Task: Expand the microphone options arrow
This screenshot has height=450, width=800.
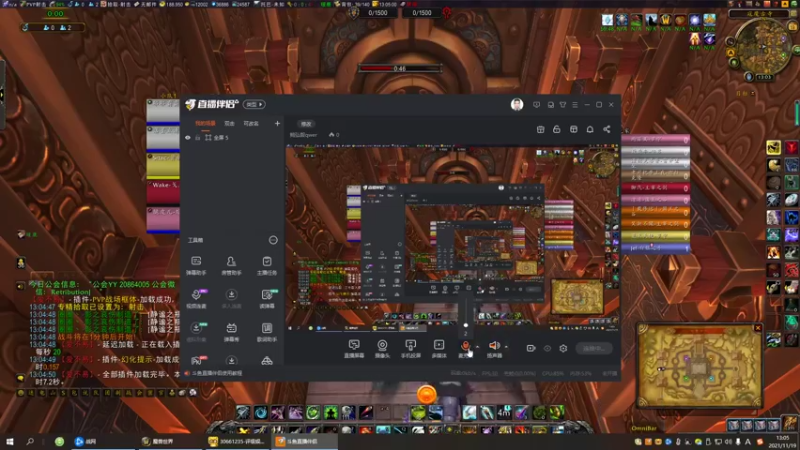Action: [477, 347]
